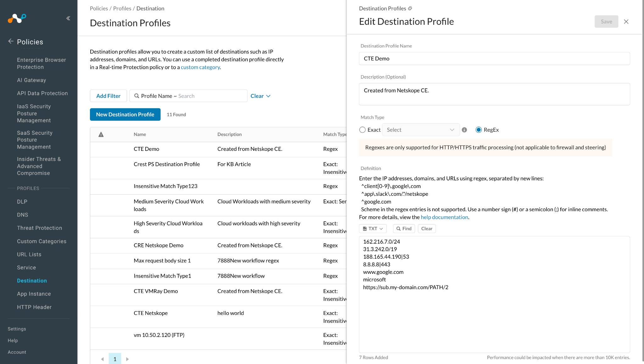The width and height of the screenshot is (644, 364).
Task: Click the Destination Profile Name field
Action: tap(494, 58)
